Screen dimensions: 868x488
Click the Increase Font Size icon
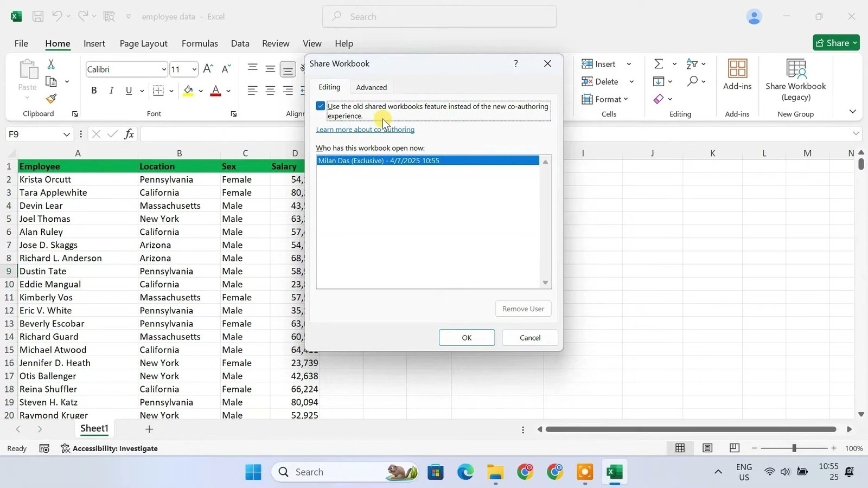[x=208, y=69]
